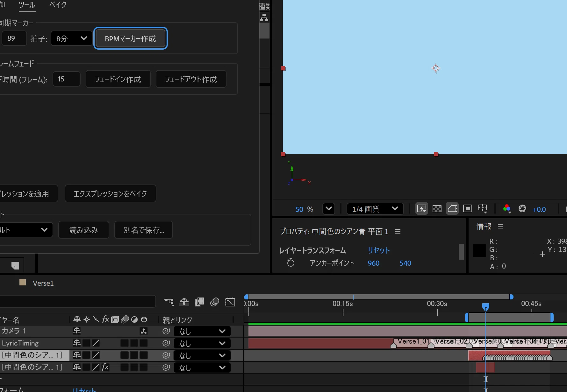This screenshot has width=567, height=392.
Task: Click the shy layers master switch in timeline toolbar
Action: tap(184, 302)
